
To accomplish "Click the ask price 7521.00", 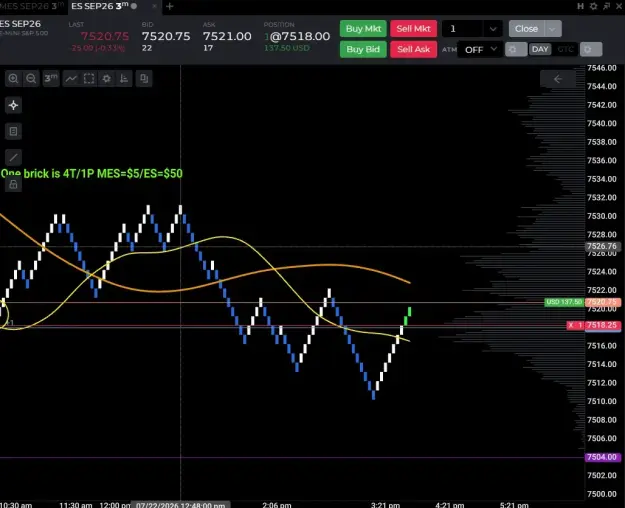I will tap(227, 36).
